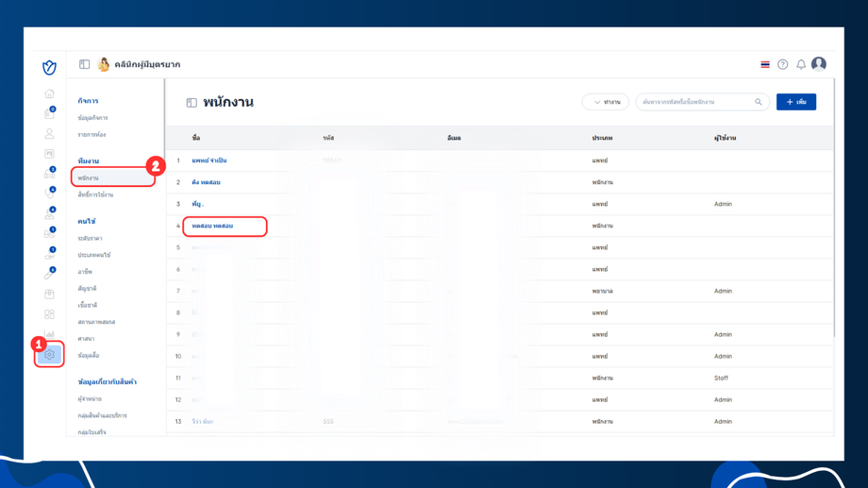Open ผู้จำหน่าย menu item

tap(90, 399)
